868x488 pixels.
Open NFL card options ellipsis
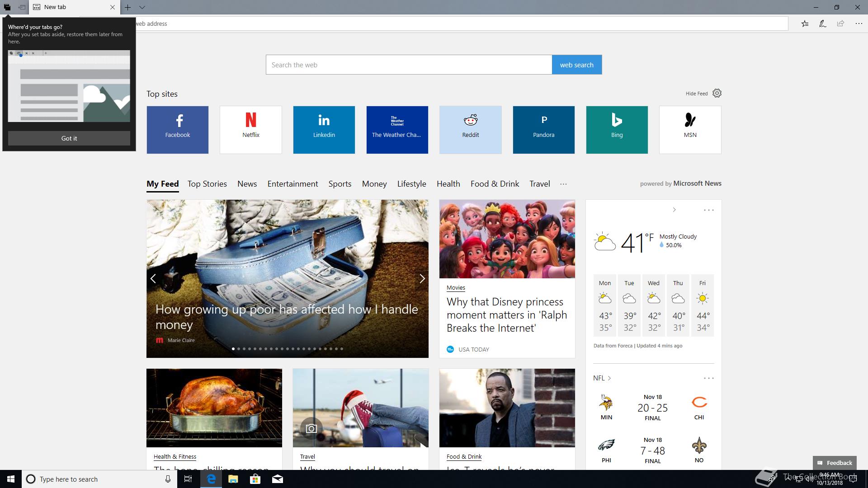pyautogui.click(x=709, y=378)
